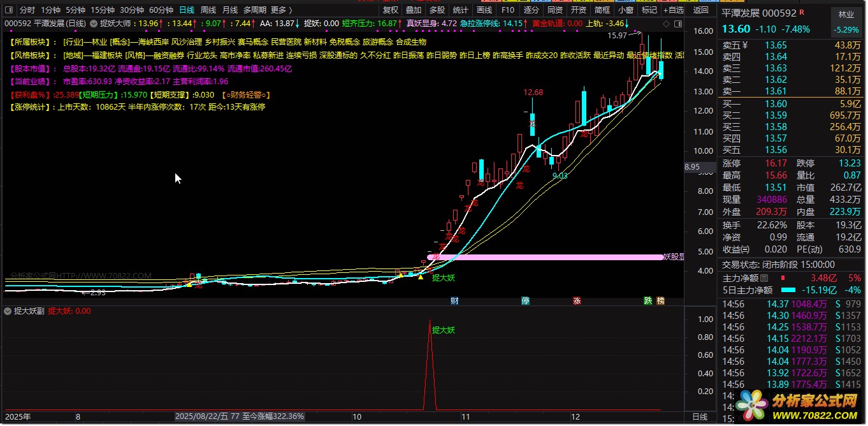This screenshot has height=426, width=868.
Task: Click the 2025/08/22 date info on time axis
Action: coord(240,416)
